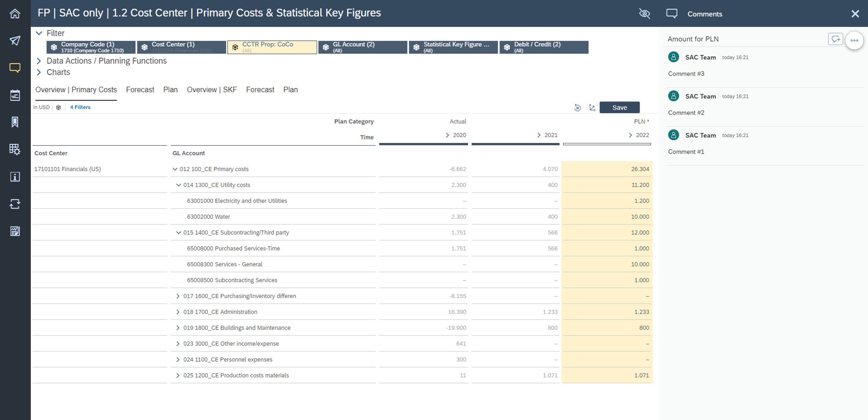Open the Bookmarks icon in the sidebar
868x420 pixels.
pos(15,122)
